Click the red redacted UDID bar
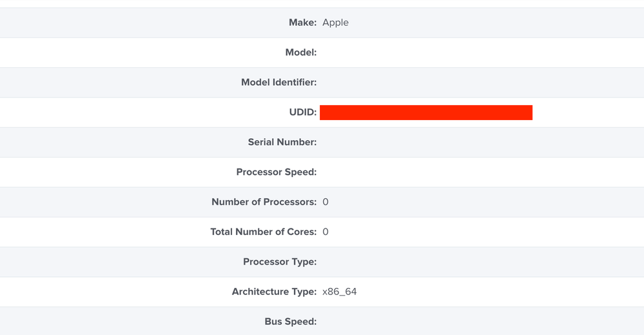Screen dimensions: 644x335 426,112
